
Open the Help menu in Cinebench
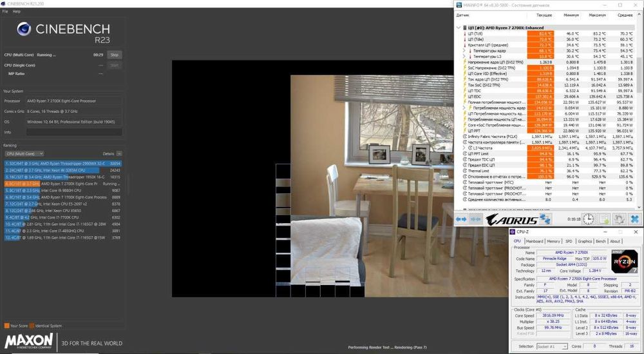(17, 12)
